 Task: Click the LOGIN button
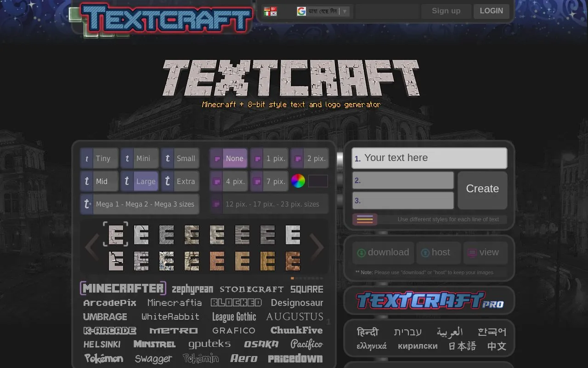click(492, 11)
